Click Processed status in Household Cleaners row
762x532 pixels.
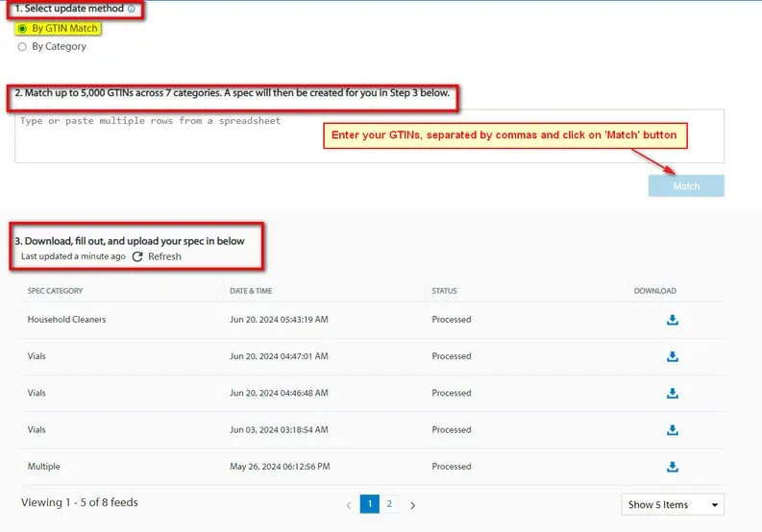point(452,320)
